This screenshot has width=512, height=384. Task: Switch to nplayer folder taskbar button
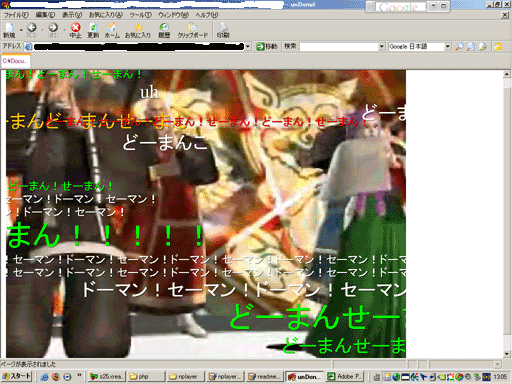pos(185,377)
